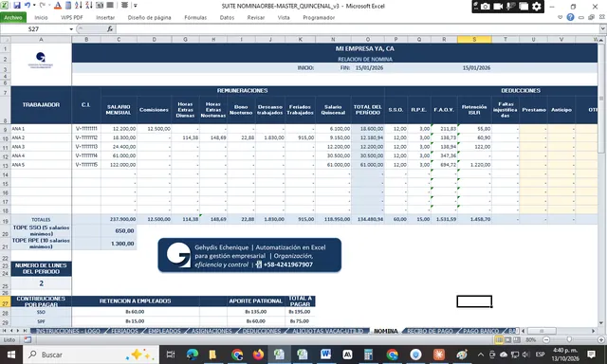Open the Inicio ribbon tab
Image resolution: width=607 pixels, height=364 pixels.
pos(41,17)
